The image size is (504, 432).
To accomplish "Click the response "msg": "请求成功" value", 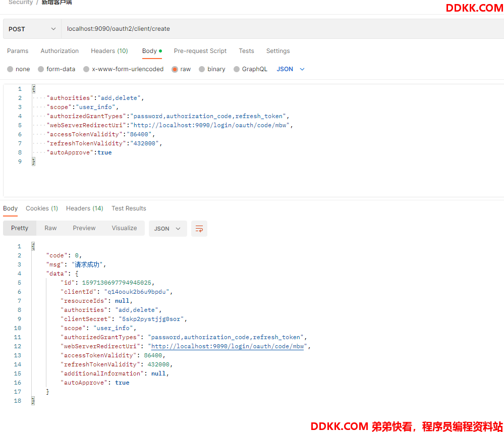I will coord(87,264).
